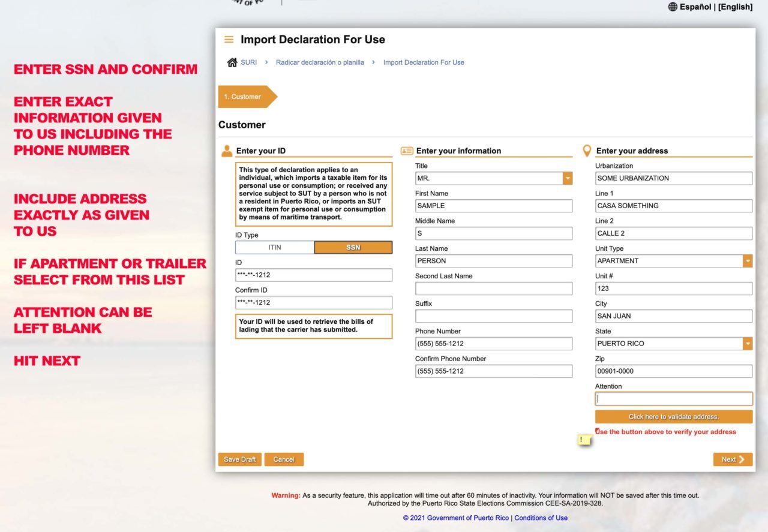This screenshot has height=532, width=768.
Task: Click the chevron separator after SURI breadcrumb
Action: tap(266, 62)
